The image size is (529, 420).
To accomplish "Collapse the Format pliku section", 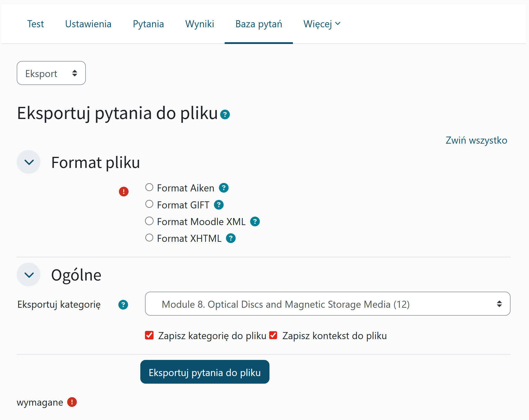I will tap(28, 162).
